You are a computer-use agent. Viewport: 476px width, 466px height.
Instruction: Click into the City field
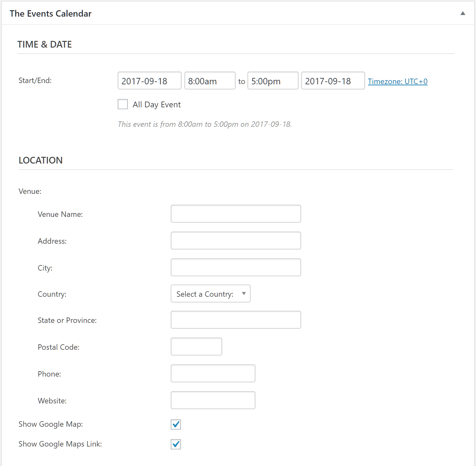point(236,267)
